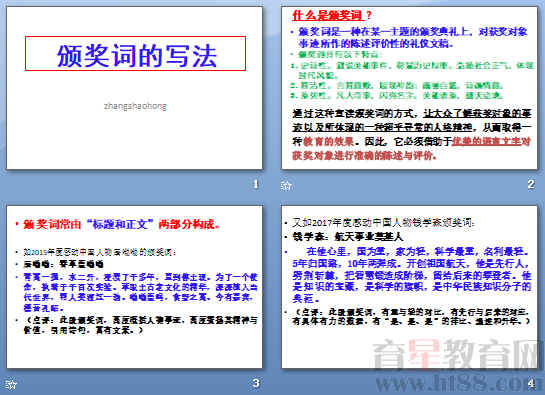545x395 pixels.
Task: Select the slide 1 title thumbnail
Action: (x=135, y=88)
